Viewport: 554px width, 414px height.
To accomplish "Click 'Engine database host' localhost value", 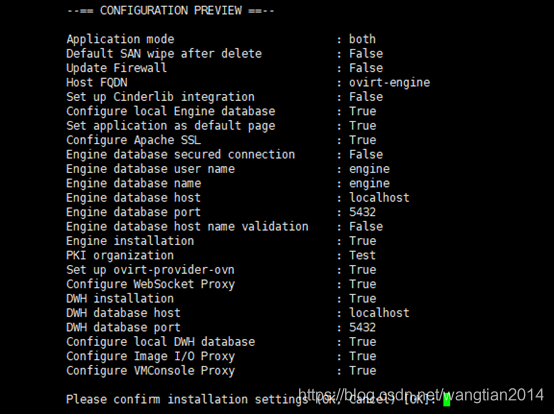I will 379,197.
